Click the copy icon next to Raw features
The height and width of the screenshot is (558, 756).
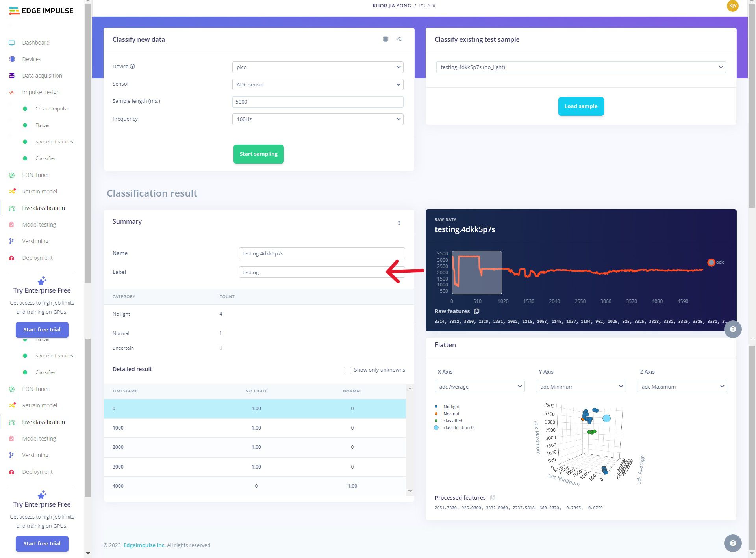[x=476, y=311]
